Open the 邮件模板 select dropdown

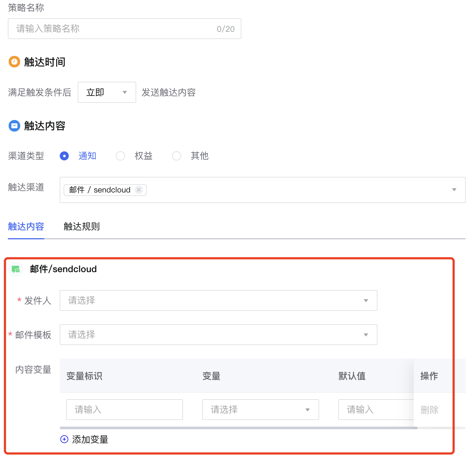point(218,334)
